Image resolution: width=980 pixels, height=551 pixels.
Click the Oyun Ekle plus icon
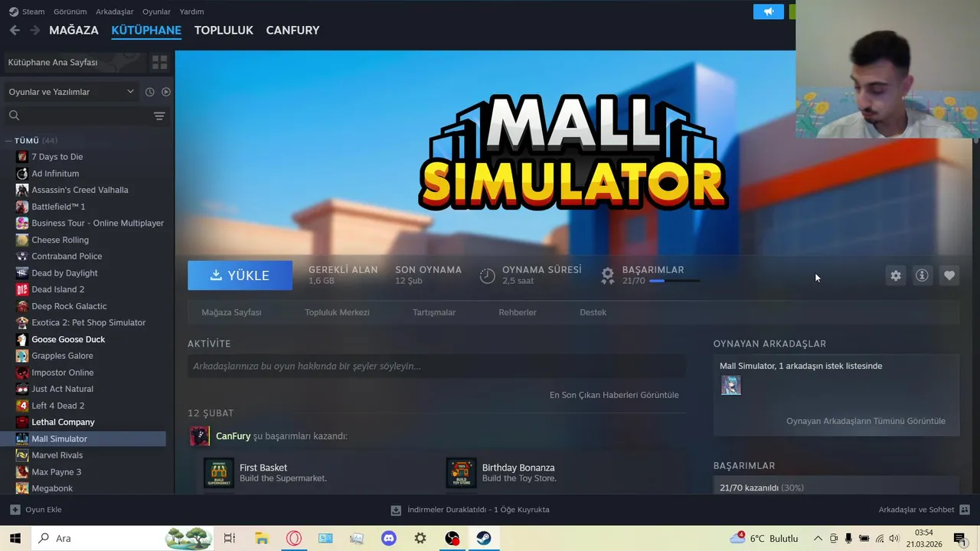[x=15, y=510]
